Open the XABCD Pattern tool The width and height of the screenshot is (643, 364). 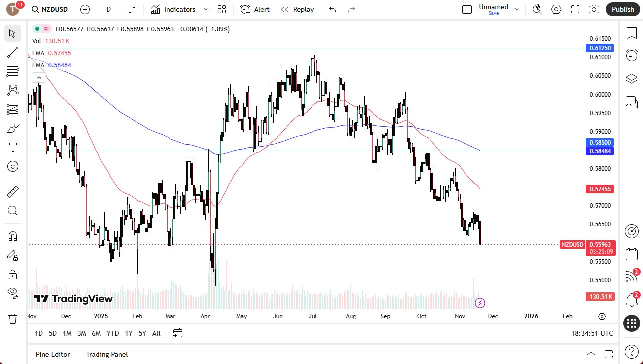[x=12, y=90]
